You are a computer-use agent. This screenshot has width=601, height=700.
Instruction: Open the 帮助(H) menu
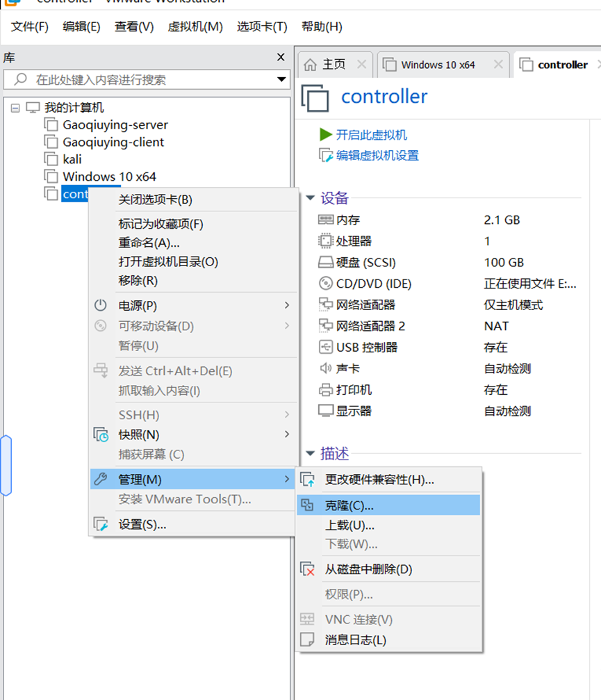(x=322, y=27)
